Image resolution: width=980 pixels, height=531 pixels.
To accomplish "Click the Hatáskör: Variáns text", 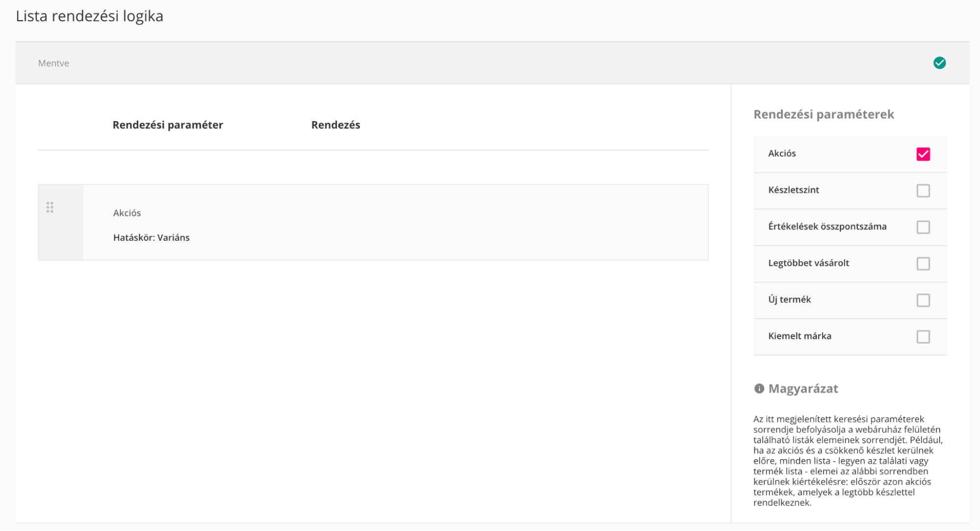I will (151, 237).
